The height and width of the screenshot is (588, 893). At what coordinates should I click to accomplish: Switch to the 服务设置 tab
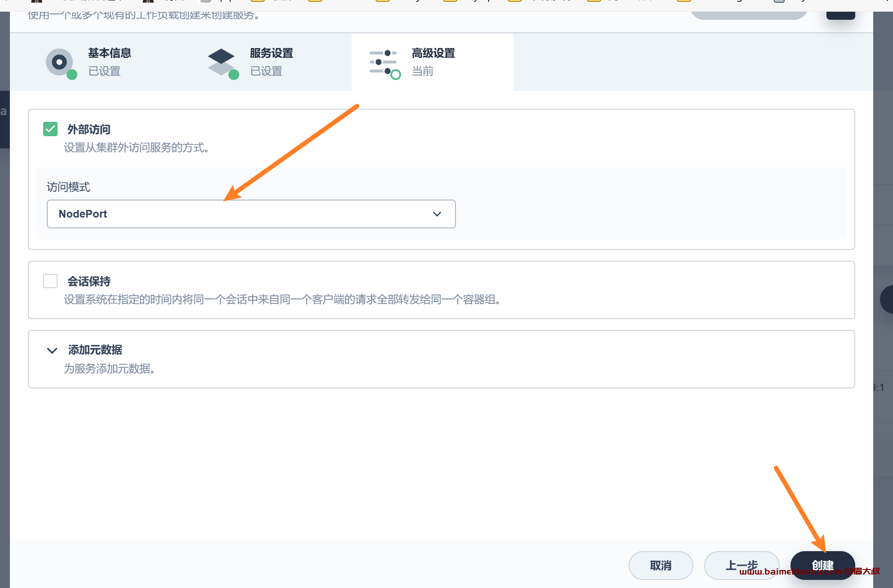pyautogui.click(x=271, y=62)
